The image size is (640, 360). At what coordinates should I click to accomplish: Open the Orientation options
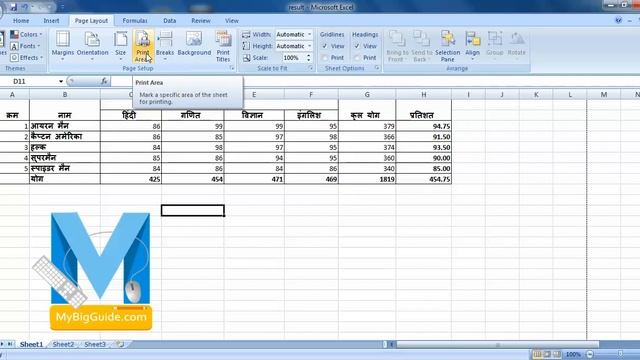(x=92, y=45)
